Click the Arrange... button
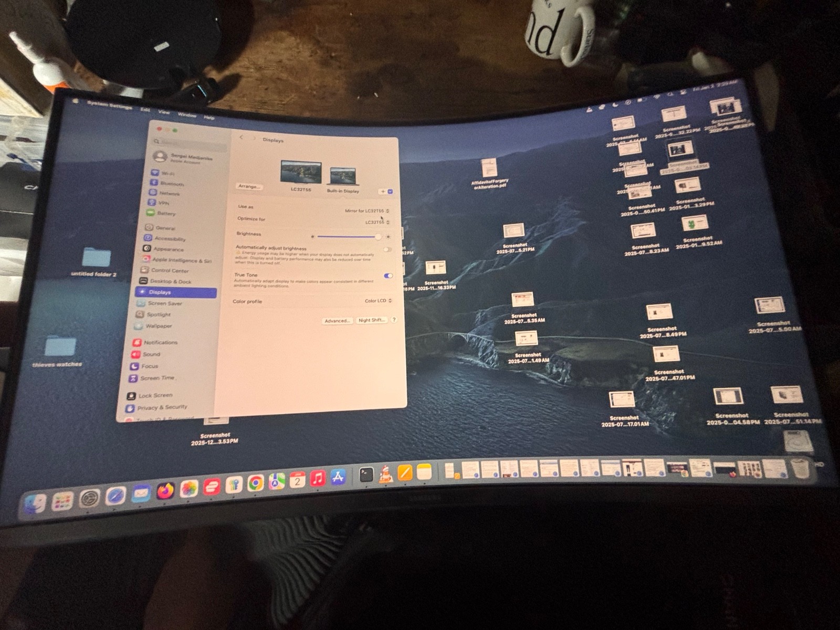 click(249, 186)
